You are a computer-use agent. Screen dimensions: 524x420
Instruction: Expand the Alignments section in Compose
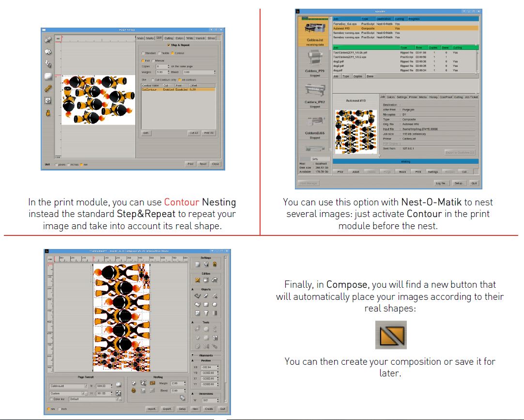pyautogui.click(x=192, y=355)
